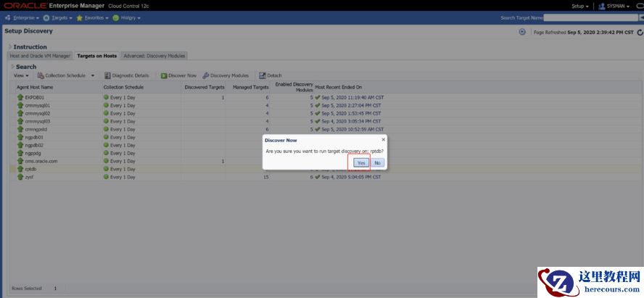Screen dimensions: 644x298
Task: Refresh the page using the refresh icon
Action: [x=640, y=33]
